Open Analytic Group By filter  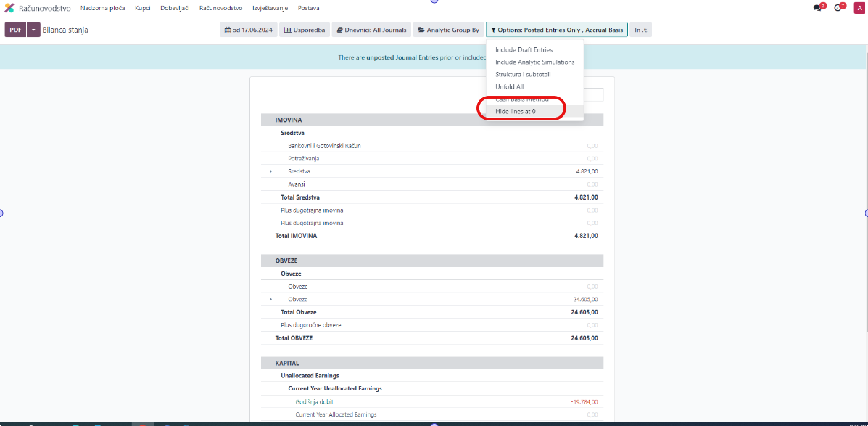(448, 30)
